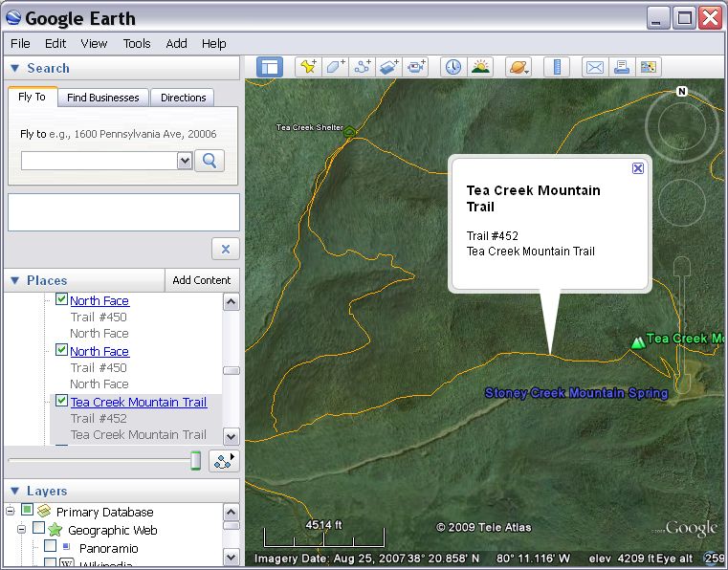
Task: Open the File menu
Action: [20, 44]
